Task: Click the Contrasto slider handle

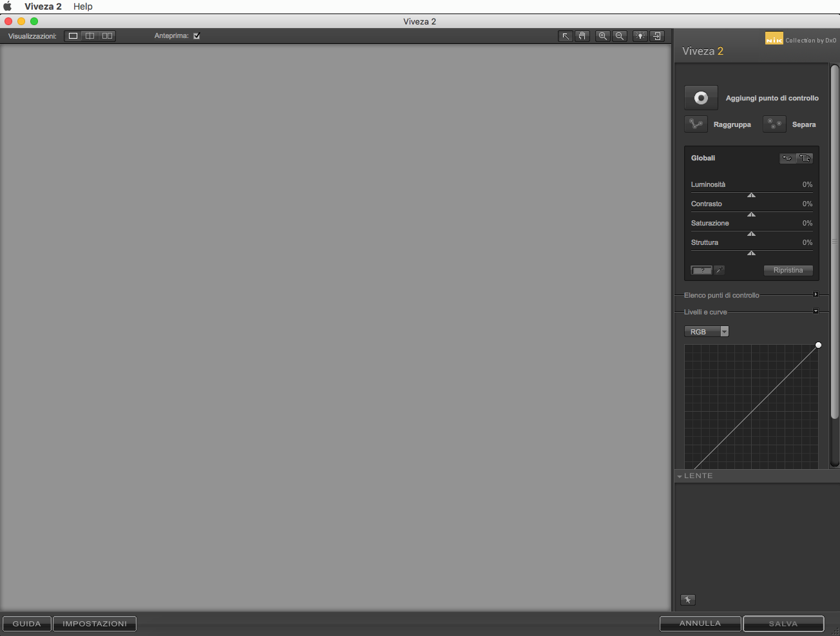Action: (751, 215)
